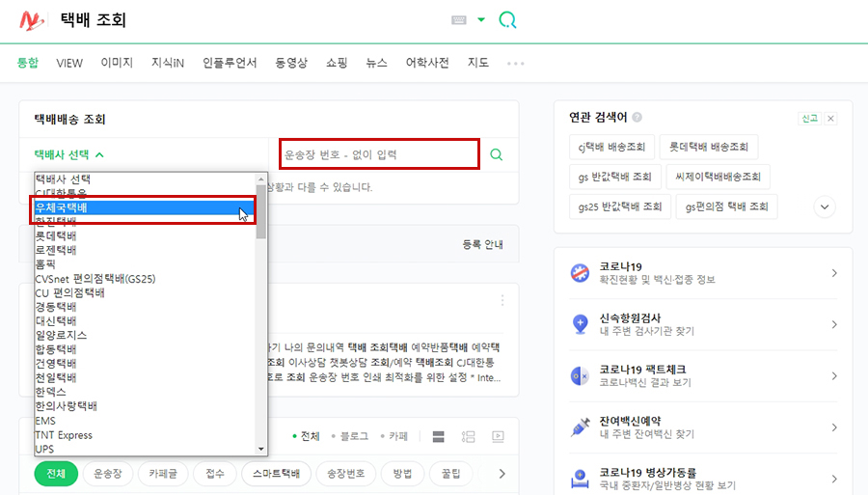
Task: Open the 코로나19 확진현황 entry
Action: (x=703, y=273)
